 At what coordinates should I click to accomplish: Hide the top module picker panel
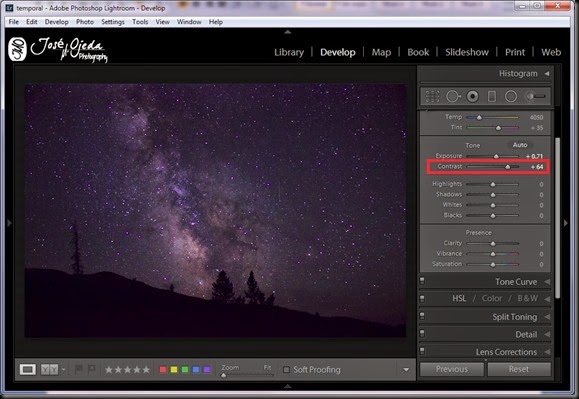[x=288, y=32]
